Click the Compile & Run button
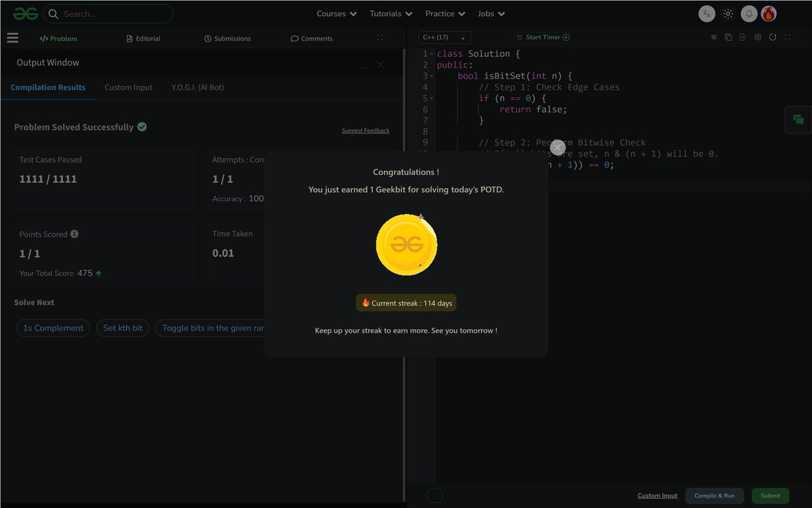The image size is (812, 508). pyautogui.click(x=715, y=496)
